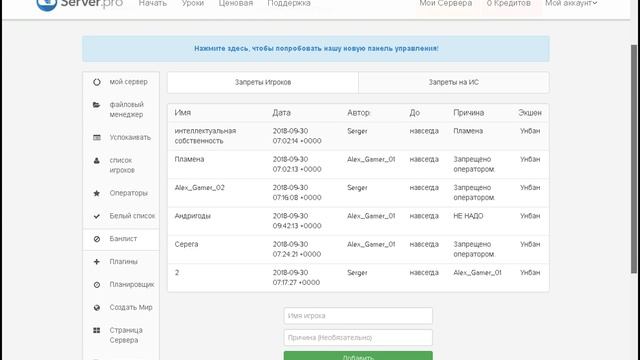The width and height of the screenshot is (640, 360).
Task: Focus the Причина (Необязательно) input field
Action: point(358,338)
